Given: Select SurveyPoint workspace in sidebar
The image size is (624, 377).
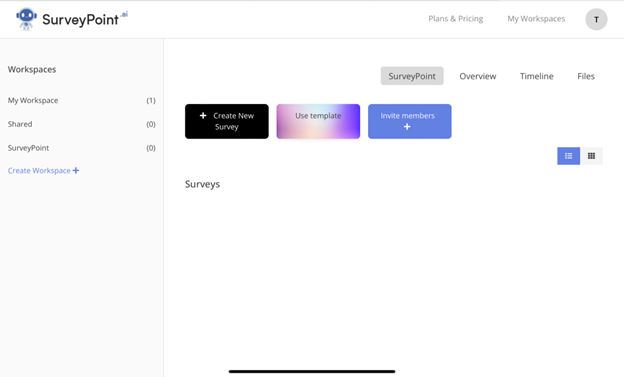Looking at the screenshot, I should (82, 148).
